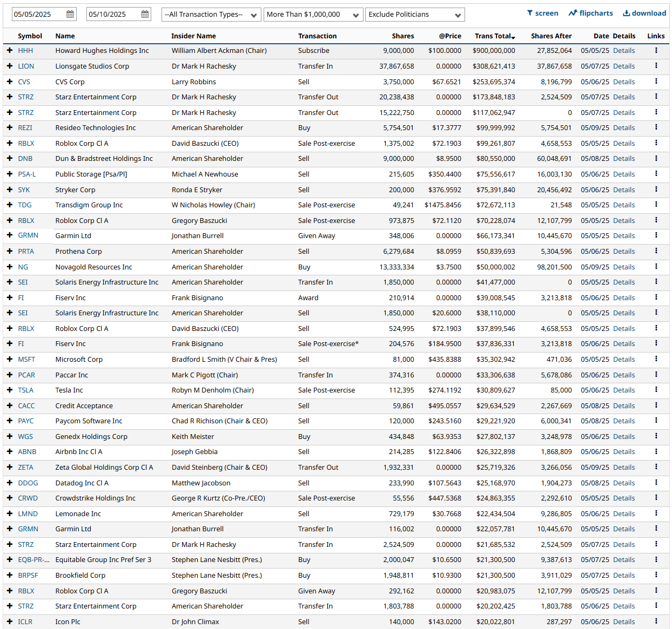Expand the DDOG Datadog row
This screenshot has width=672, height=629.
(x=10, y=483)
